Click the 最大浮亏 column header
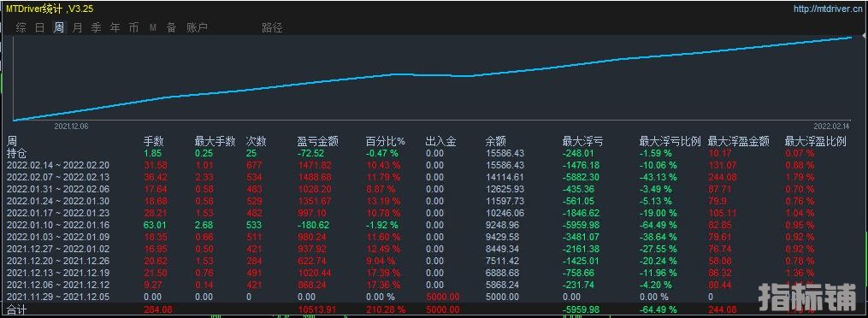Viewport: 868px width, 318px height. click(x=582, y=142)
